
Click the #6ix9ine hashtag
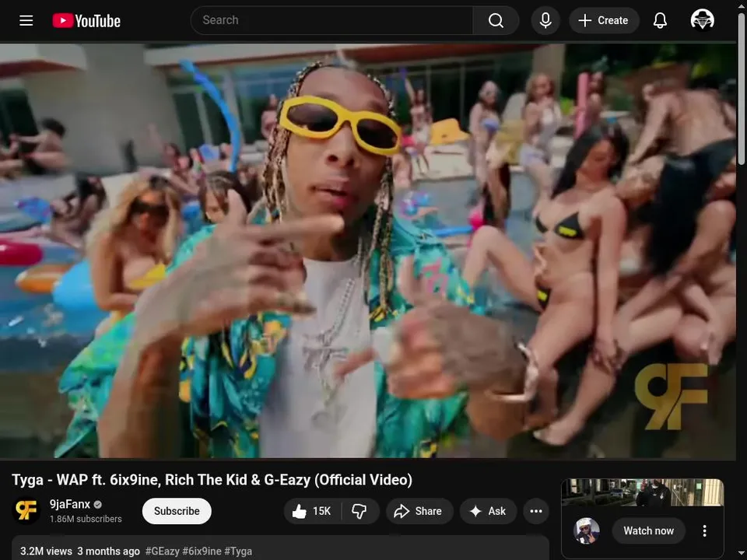[x=202, y=551]
